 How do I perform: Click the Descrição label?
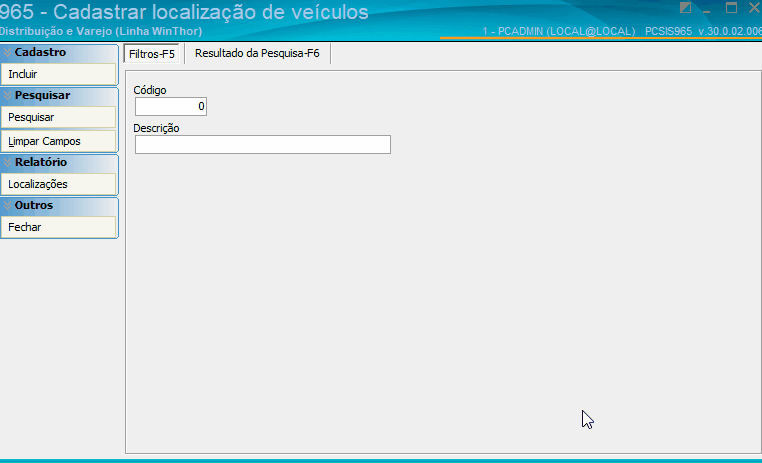tap(156, 128)
